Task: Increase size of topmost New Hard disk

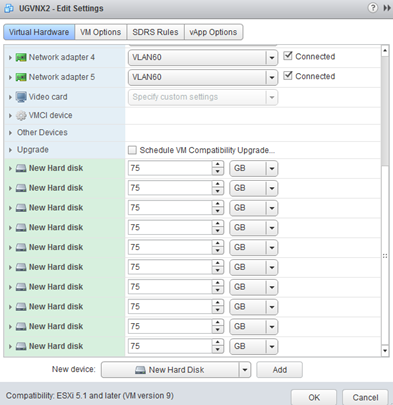Action: point(218,165)
